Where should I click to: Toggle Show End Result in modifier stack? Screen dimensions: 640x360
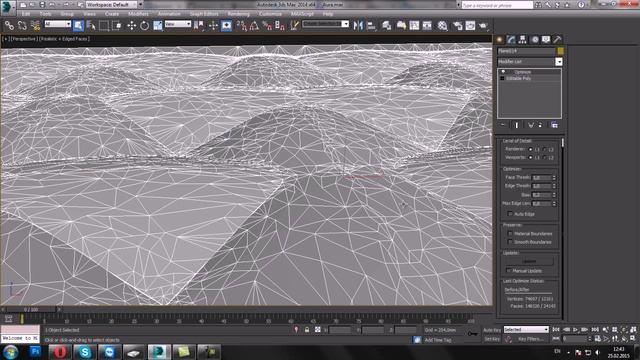point(516,125)
